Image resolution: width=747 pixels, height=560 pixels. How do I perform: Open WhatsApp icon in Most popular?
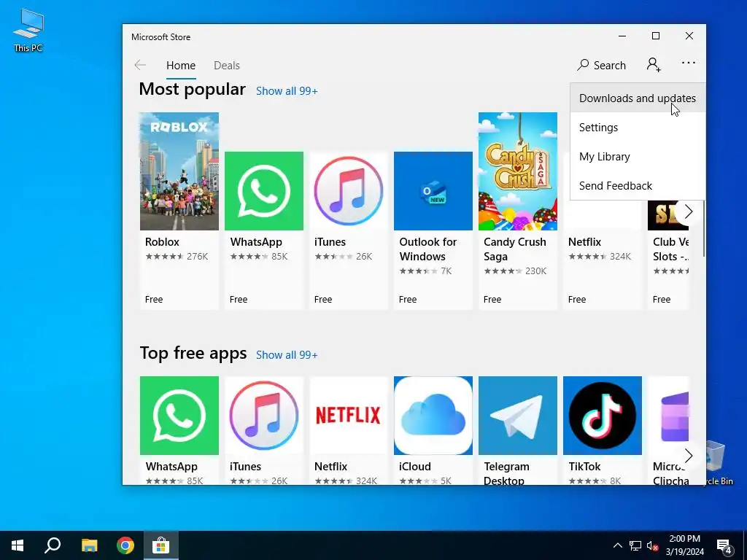tap(264, 191)
